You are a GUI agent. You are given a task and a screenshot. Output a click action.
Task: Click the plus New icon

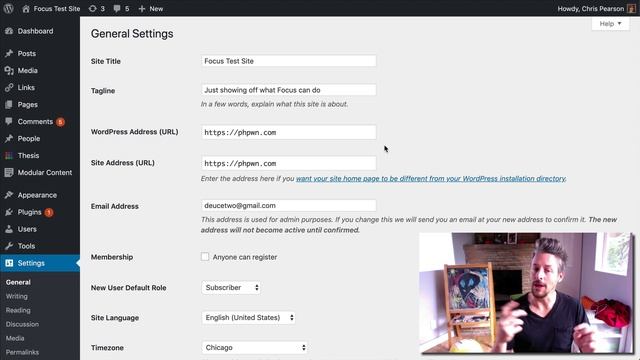tap(142, 9)
